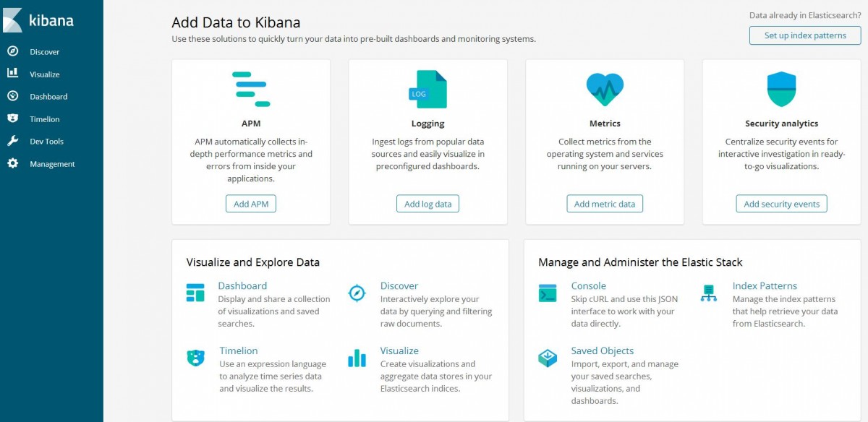868x422 pixels.
Task: Select Management in the sidebar menu
Action: coord(52,164)
